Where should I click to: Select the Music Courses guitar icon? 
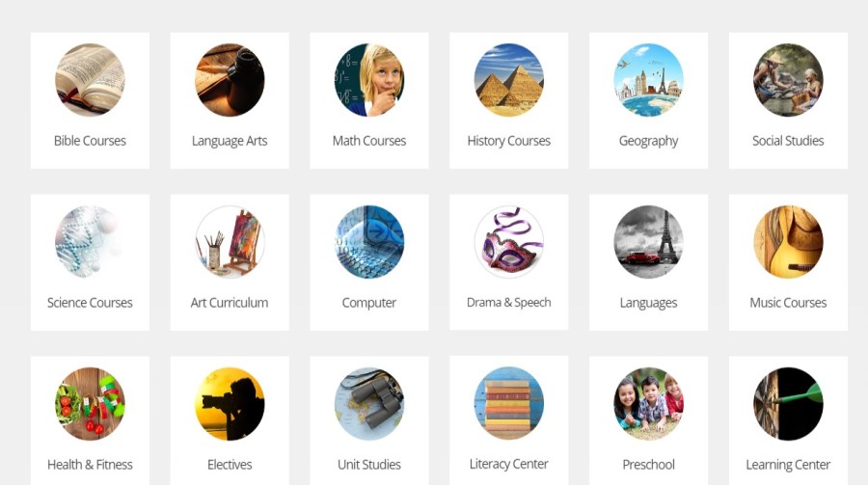(788, 241)
